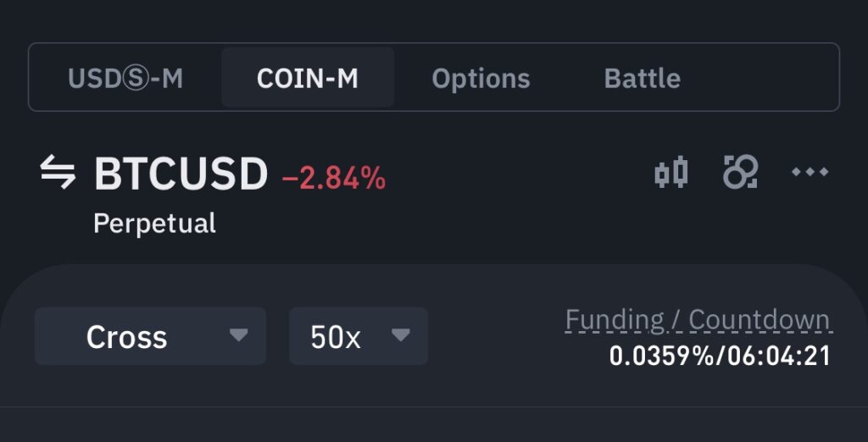
Task: Switch to the USDⓈ-M futures tab
Action: (x=125, y=78)
